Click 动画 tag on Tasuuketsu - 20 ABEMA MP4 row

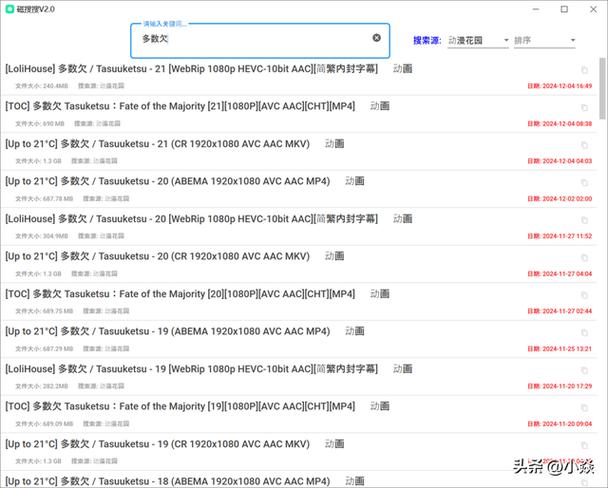point(354,181)
